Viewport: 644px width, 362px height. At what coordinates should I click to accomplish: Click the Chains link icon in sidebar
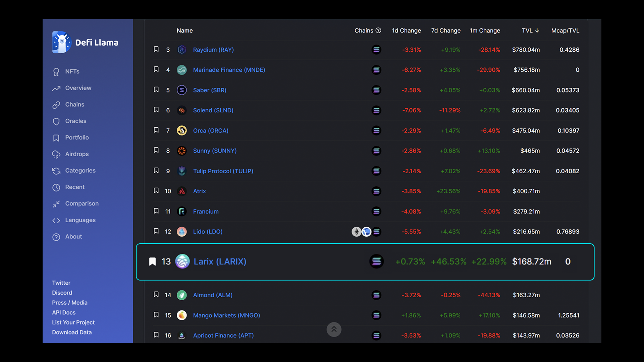click(56, 105)
